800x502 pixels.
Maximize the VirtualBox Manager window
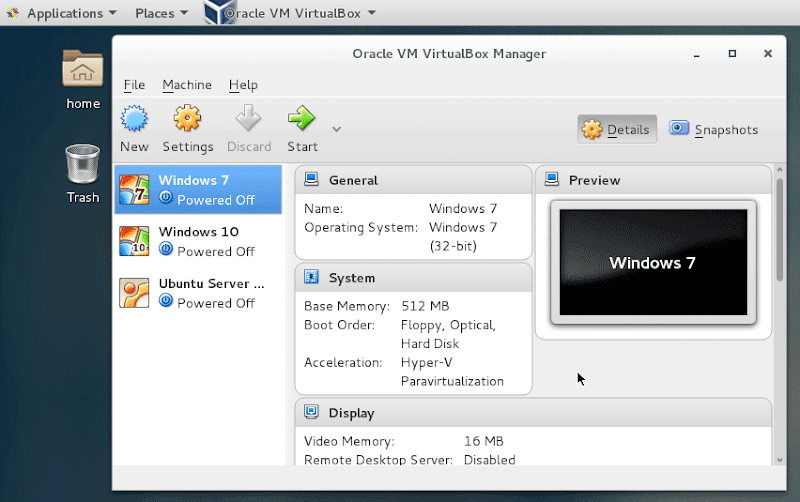point(732,54)
